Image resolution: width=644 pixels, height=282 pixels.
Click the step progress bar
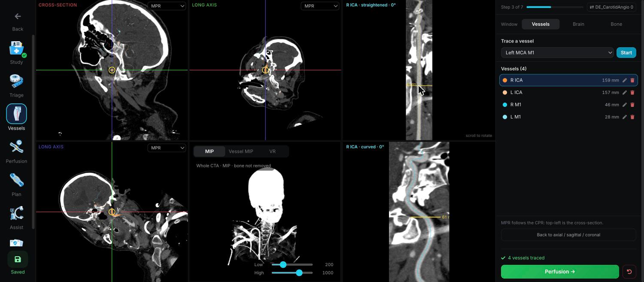click(x=554, y=7)
